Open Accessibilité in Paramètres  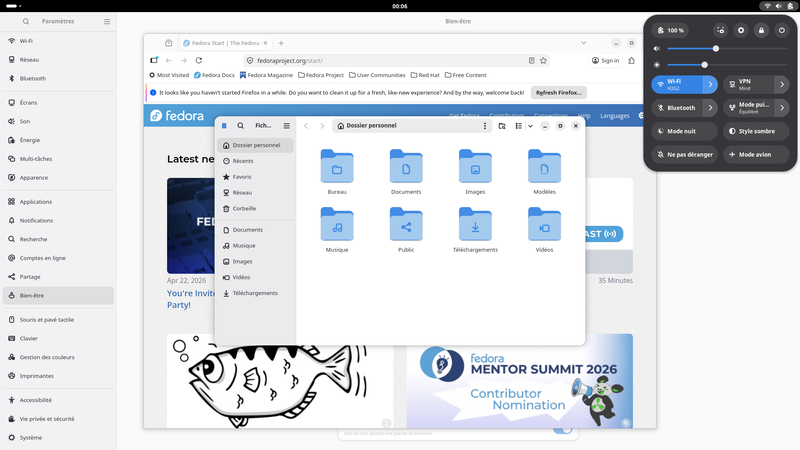[58, 400]
